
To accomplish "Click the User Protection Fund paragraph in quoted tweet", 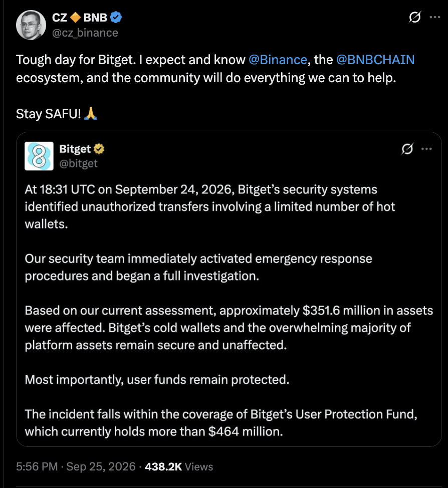I will tap(221, 423).
